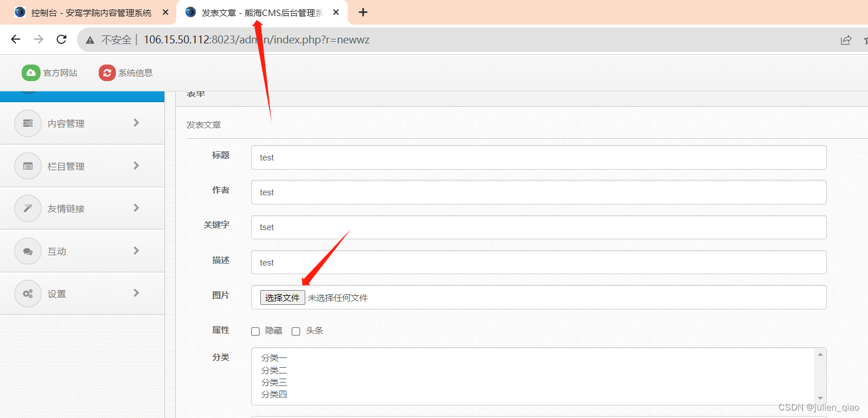Click the 栏目管理 sidebar icon
This screenshot has height=418, width=868.
[x=28, y=166]
